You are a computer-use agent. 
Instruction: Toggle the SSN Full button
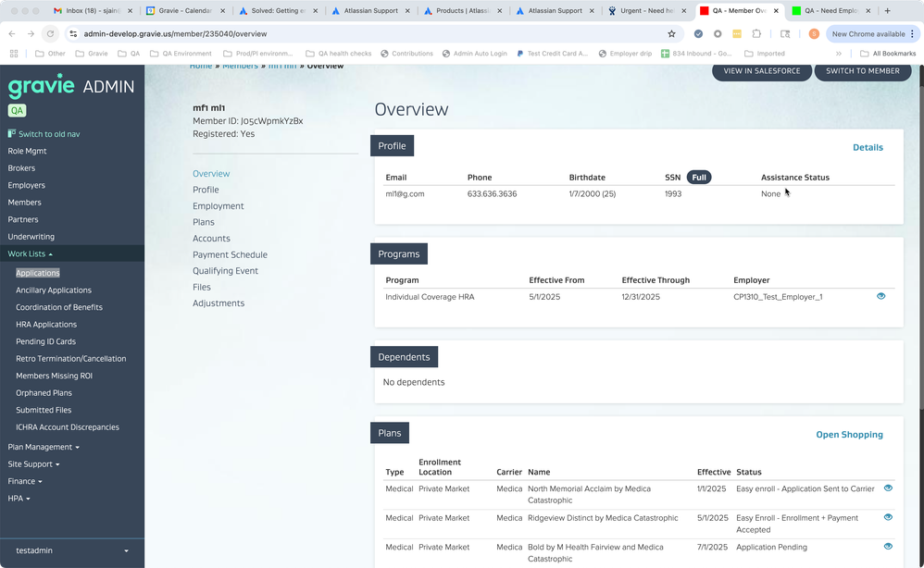pyautogui.click(x=699, y=178)
